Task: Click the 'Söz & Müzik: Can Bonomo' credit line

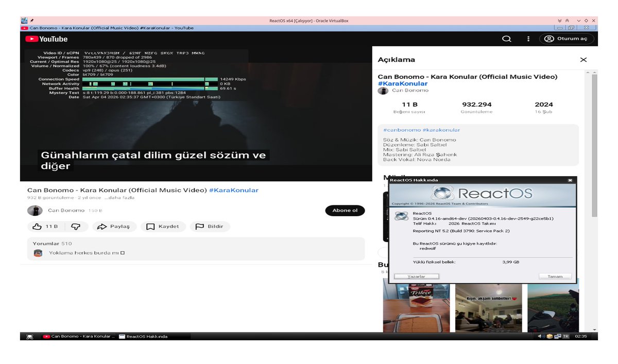Action: pos(419,140)
